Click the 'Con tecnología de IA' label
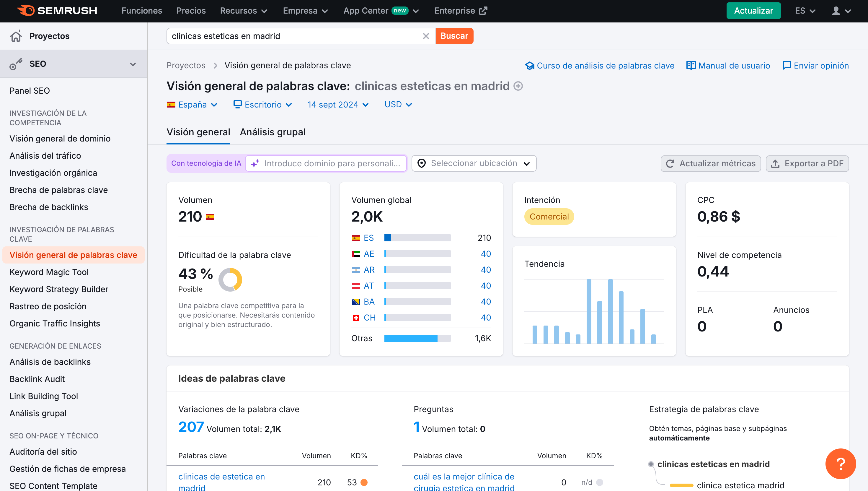868x491 pixels. 206,164
